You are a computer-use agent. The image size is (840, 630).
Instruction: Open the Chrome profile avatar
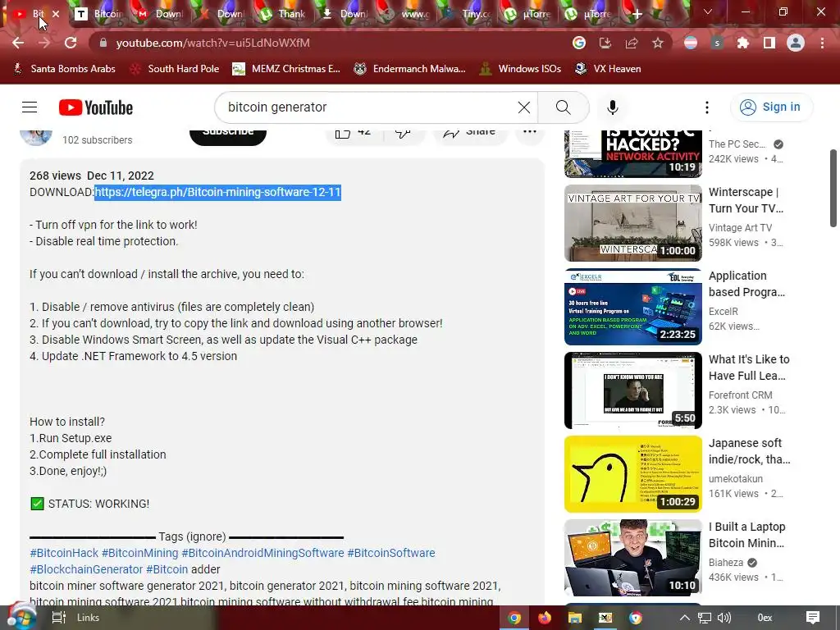796,43
